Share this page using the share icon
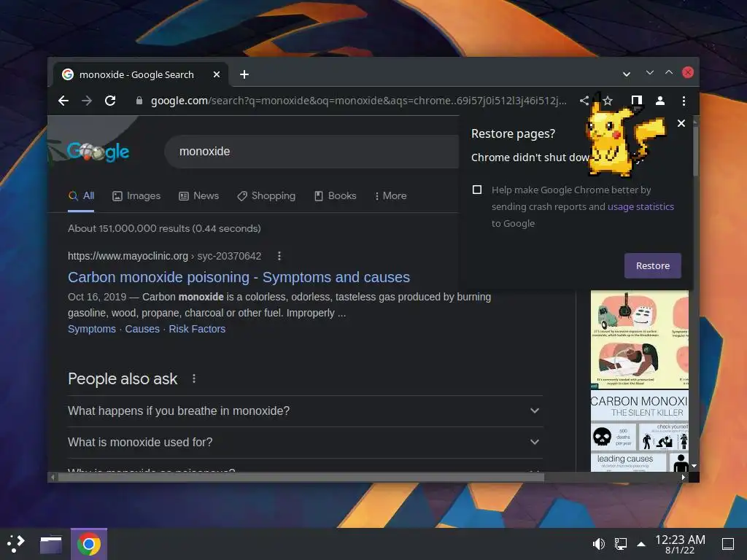The height and width of the screenshot is (560, 747). pos(584,101)
